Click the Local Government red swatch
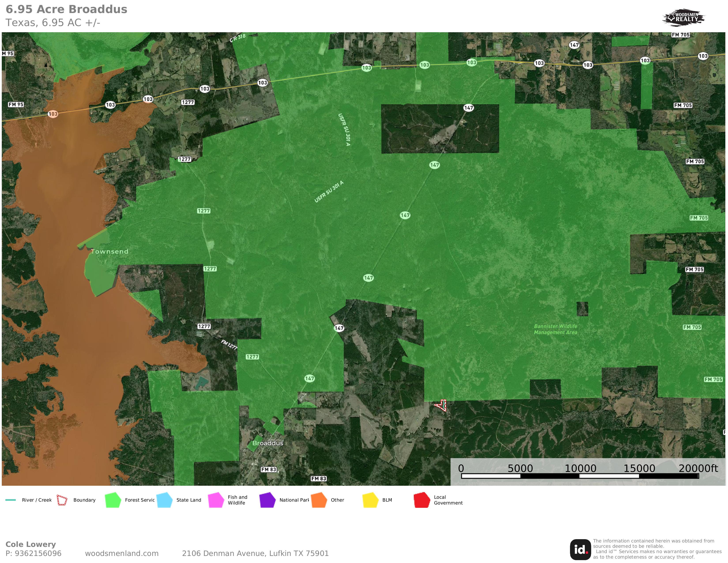The height and width of the screenshot is (563, 728). 422,500
